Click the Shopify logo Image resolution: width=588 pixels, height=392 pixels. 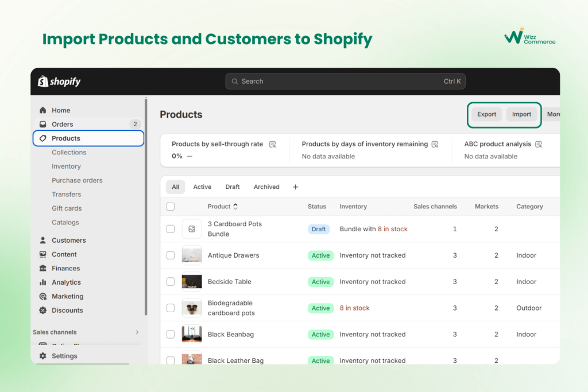click(59, 81)
